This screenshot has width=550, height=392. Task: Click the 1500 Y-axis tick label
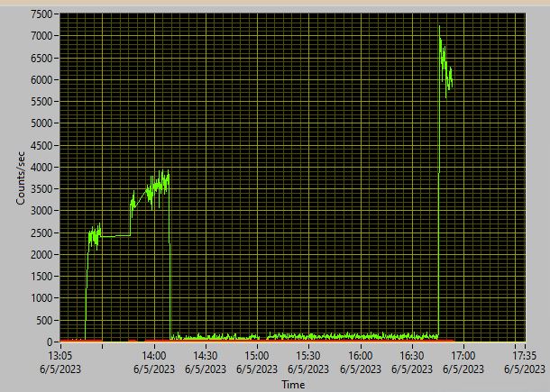pos(41,277)
